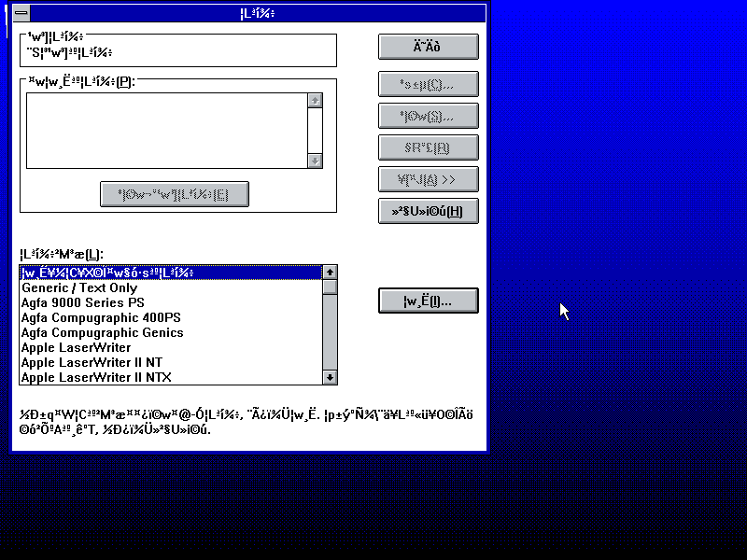Select Apple LaserWriter II NTX
Image resolution: width=747 pixels, height=560 pixels.
pyautogui.click(x=140, y=377)
